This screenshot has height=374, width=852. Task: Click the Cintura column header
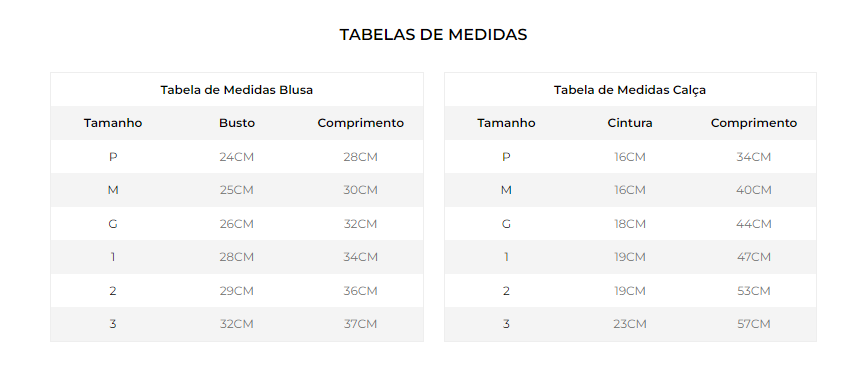point(630,123)
